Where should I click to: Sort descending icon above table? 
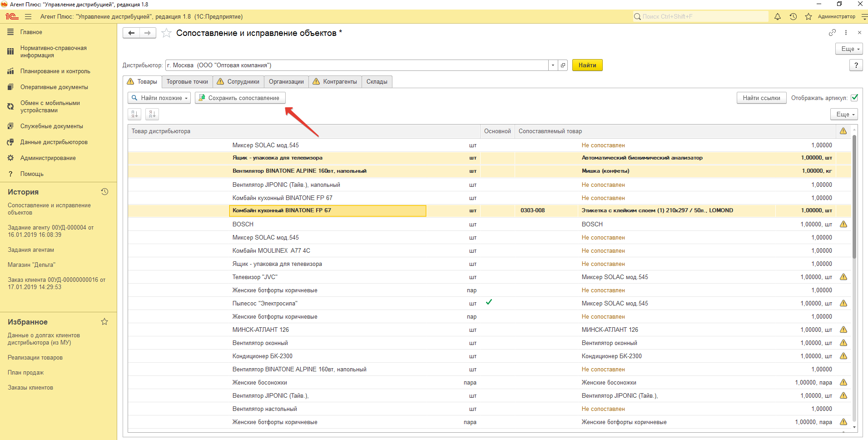click(152, 114)
